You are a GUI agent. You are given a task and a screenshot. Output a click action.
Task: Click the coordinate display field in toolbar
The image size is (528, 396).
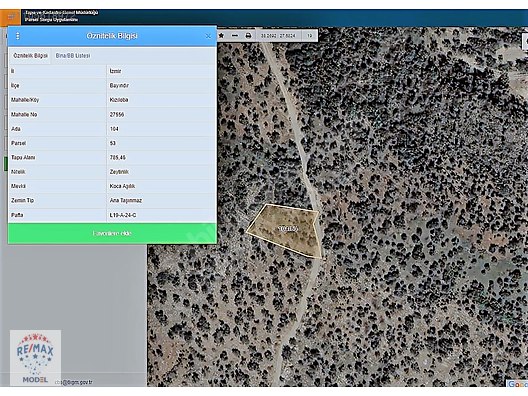(x=278, y=35)
